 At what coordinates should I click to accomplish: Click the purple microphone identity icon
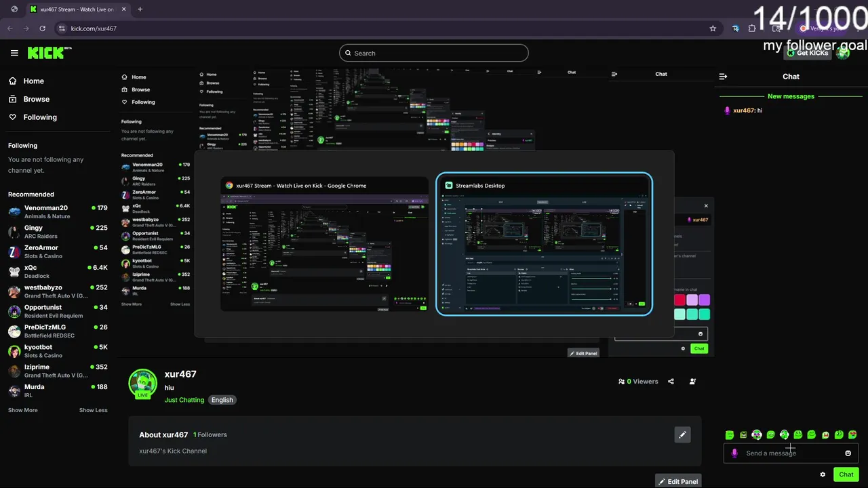(x=734, y=453)
